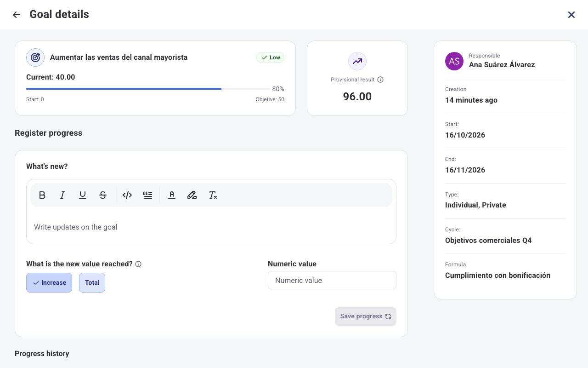Image resolution: width=588 pixels, height=368 pixels.
Task: Open the text color tool
Action: pos(172,195)
